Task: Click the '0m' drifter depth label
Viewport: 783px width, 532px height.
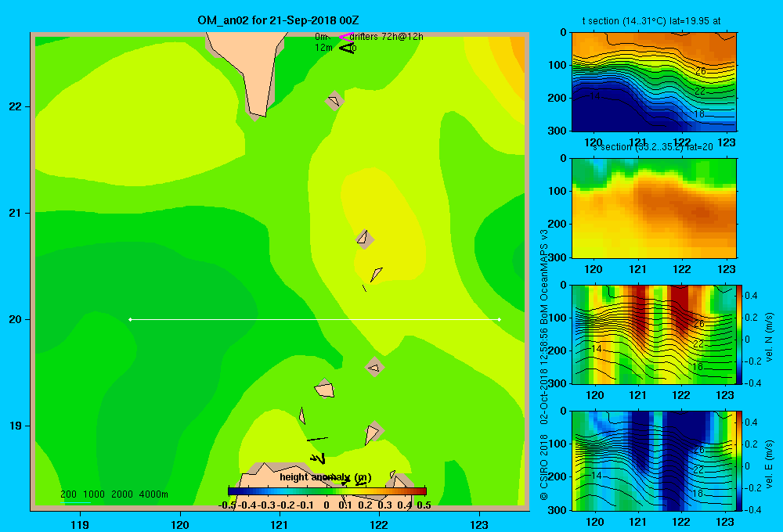Action: pyautogui.click(x=322, y=37)
